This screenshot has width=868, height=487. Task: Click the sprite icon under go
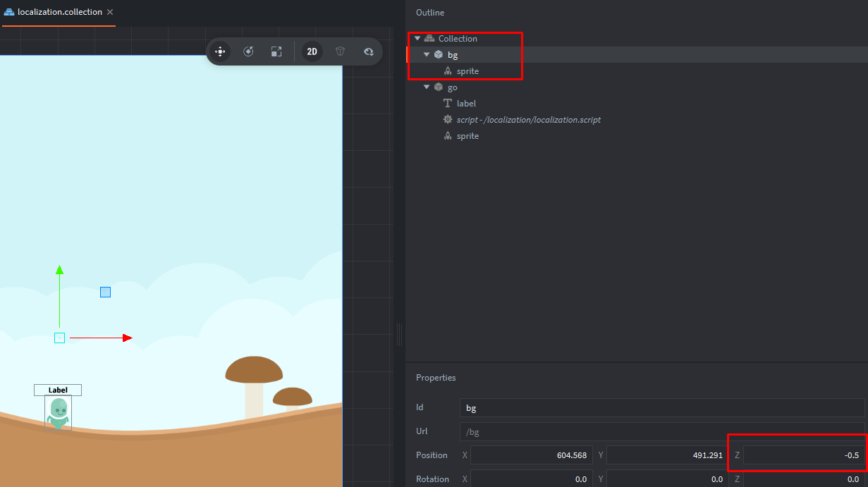[447, 136]
